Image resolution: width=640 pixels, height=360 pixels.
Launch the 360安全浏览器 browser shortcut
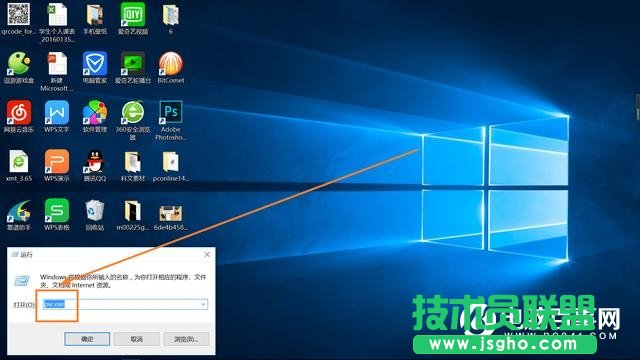133,113
